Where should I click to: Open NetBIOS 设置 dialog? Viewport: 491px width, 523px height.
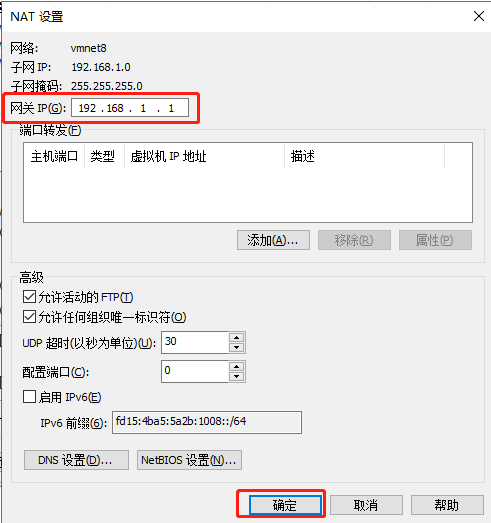189,460
